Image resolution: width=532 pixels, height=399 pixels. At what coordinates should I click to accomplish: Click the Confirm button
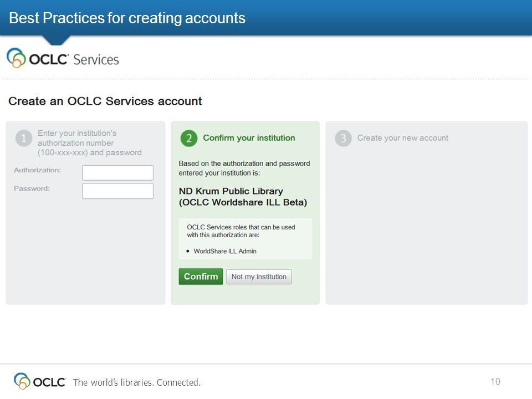click(201, 277)
